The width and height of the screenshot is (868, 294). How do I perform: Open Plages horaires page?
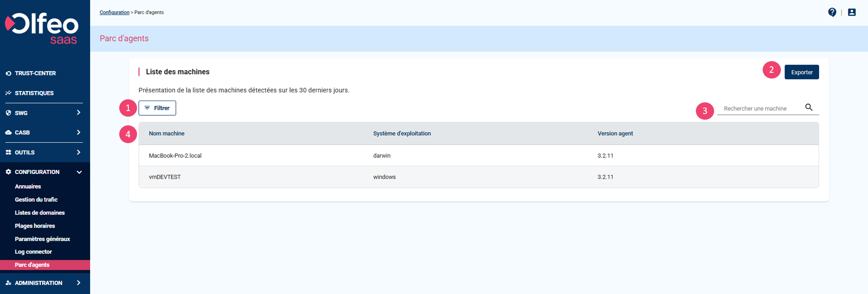35,226
